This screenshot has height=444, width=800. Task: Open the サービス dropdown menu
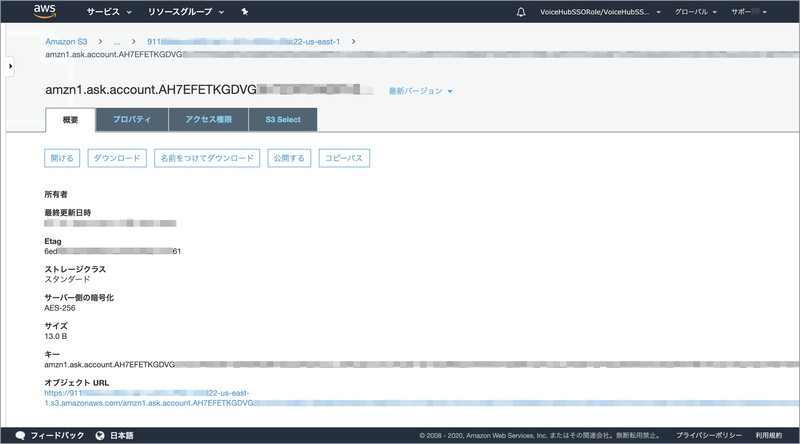pos(109,12)
